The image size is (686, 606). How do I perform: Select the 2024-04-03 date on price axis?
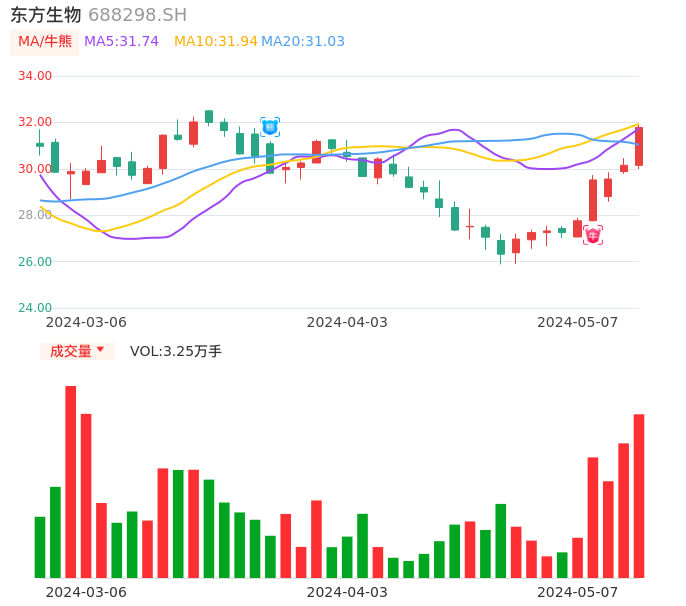click(347, 322)
